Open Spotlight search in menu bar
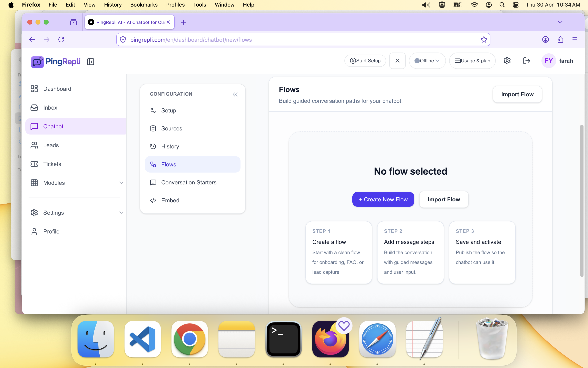 502,5
